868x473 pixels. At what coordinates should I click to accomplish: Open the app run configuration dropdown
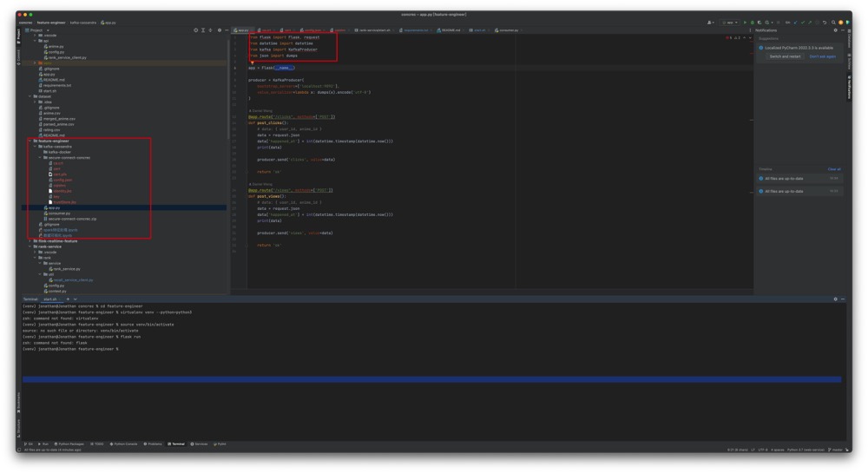pos(730,23)
